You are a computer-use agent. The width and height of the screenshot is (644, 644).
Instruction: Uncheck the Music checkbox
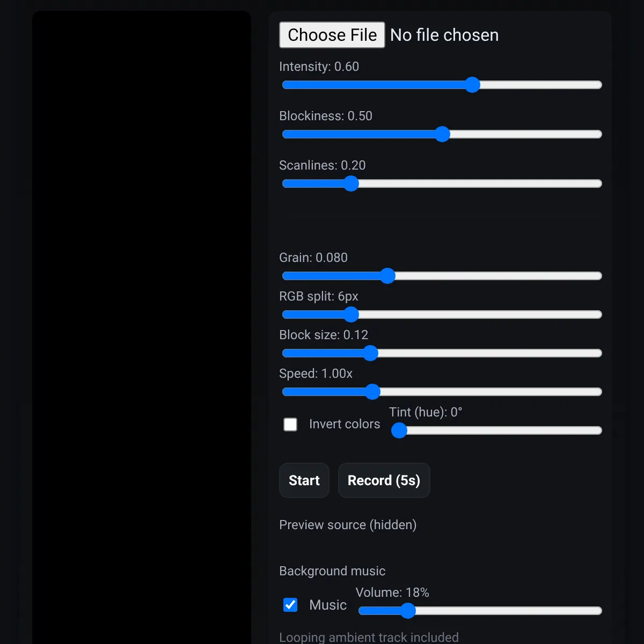click(290, 605)
